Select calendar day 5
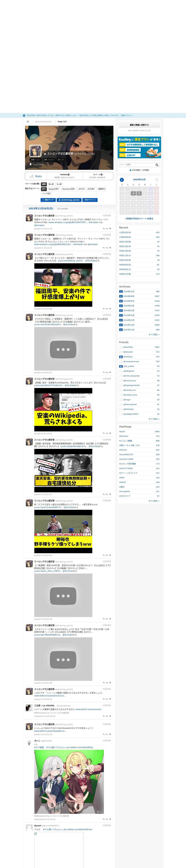Viewport: 186px width, 868px height. coord(139,193)
